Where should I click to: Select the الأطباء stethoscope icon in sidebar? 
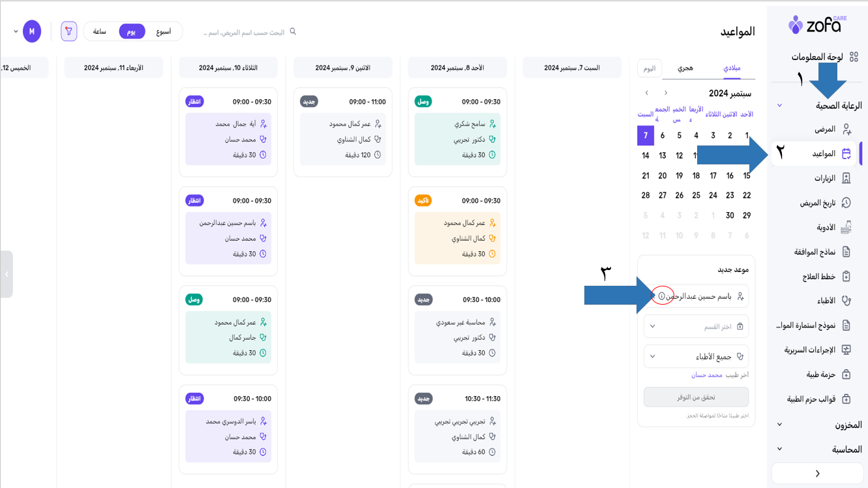click(846, 301)
